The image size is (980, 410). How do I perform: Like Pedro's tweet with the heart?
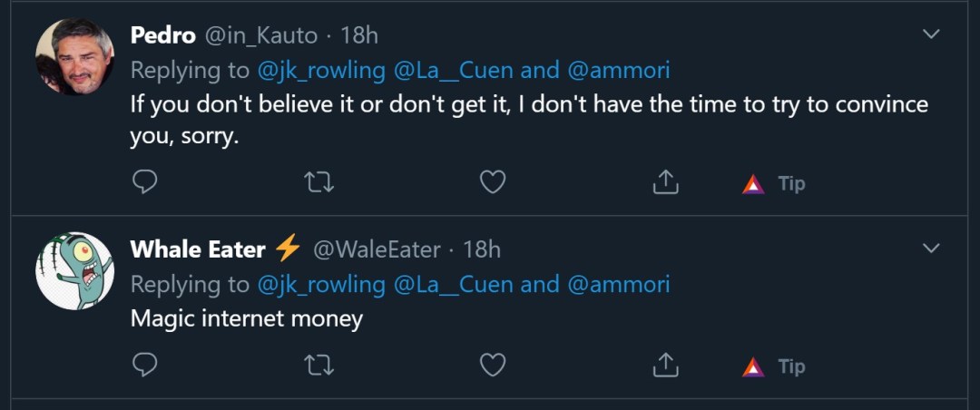[x=492, y=183]
